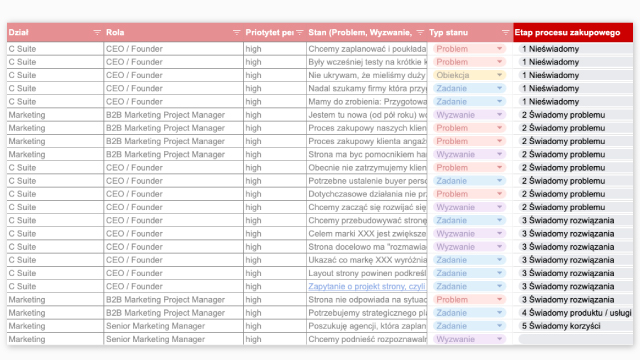Open Problem dropdown in 'Chcemy zaplanować' row
The image size is (640, 360).
[469, 49]
